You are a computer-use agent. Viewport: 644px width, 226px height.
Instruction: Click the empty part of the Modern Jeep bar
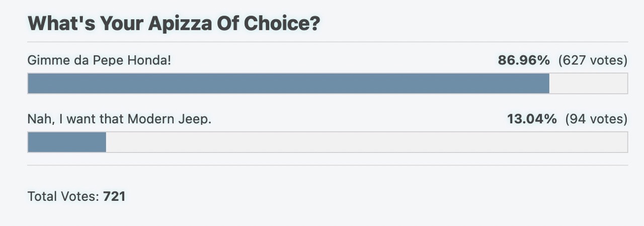tap(367, 142)
